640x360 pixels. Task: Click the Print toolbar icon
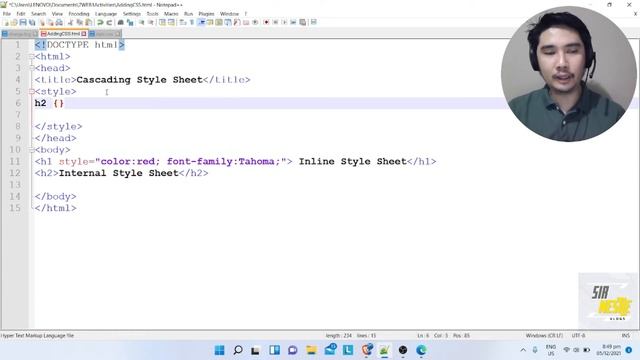59,22
